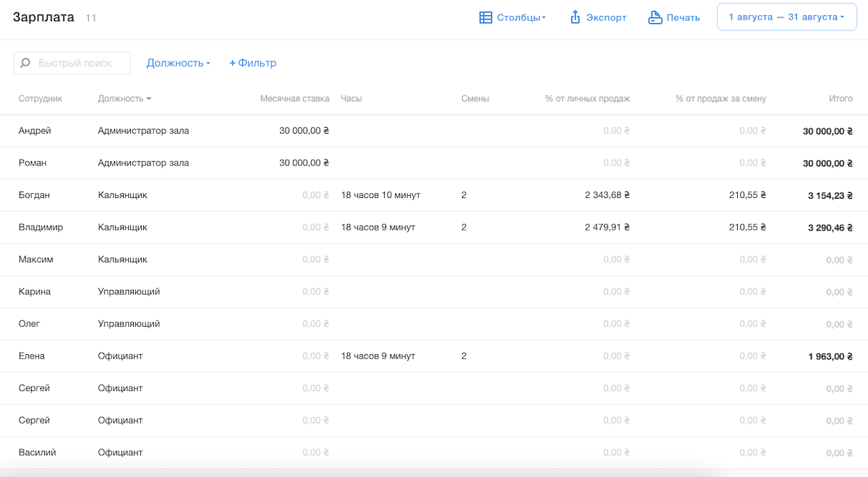Image resolution: width=868 pixels, height=477 pixels.
Task: Sort by Сотрудник column header
Action: (x=41, y=98)
